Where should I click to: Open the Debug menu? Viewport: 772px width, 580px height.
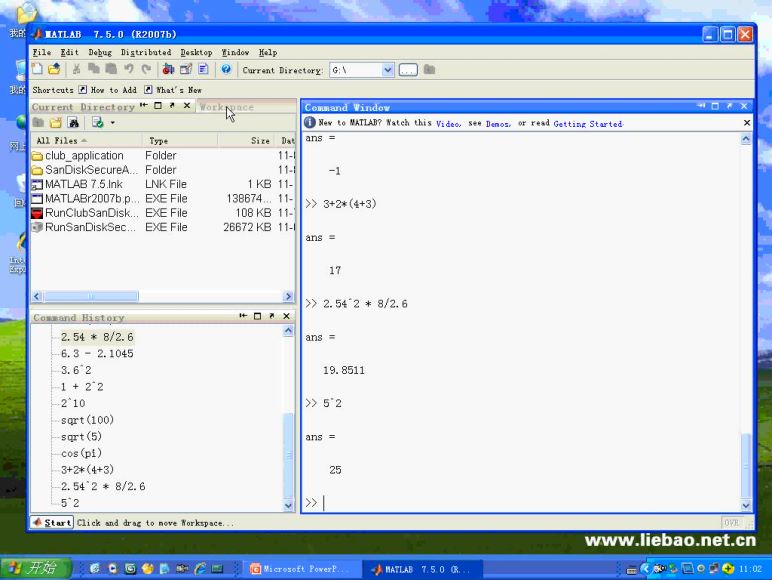click(x=100, y=52)
